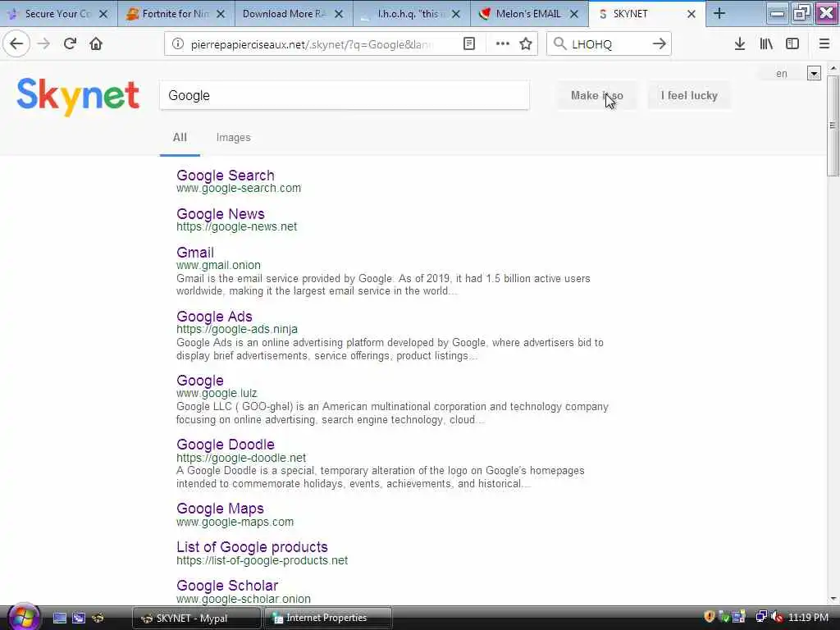Open page actions three-dot menu
The height and width of the screenshot is (630, 840).
(502, 44)
